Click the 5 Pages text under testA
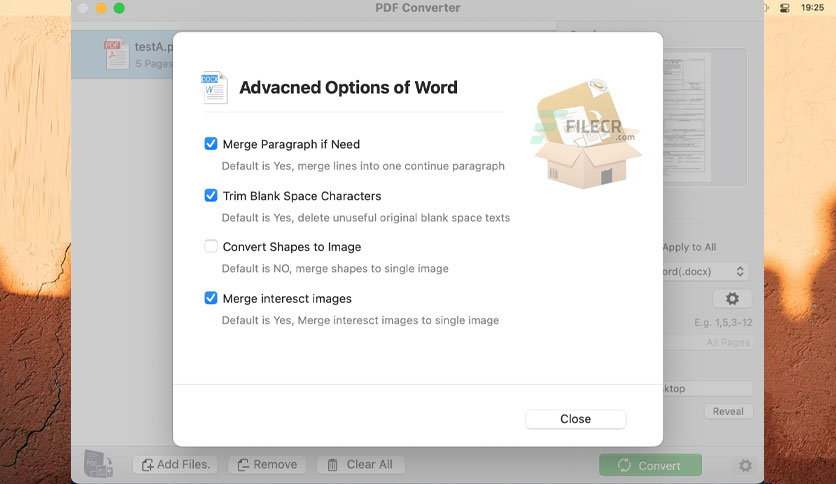836x484 pixels. (154, 64)
